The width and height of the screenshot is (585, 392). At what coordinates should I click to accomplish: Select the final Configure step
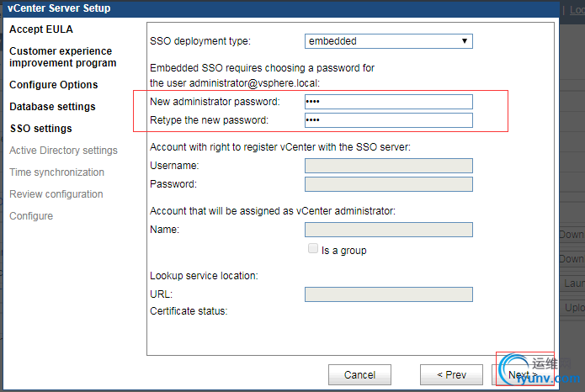31,216
